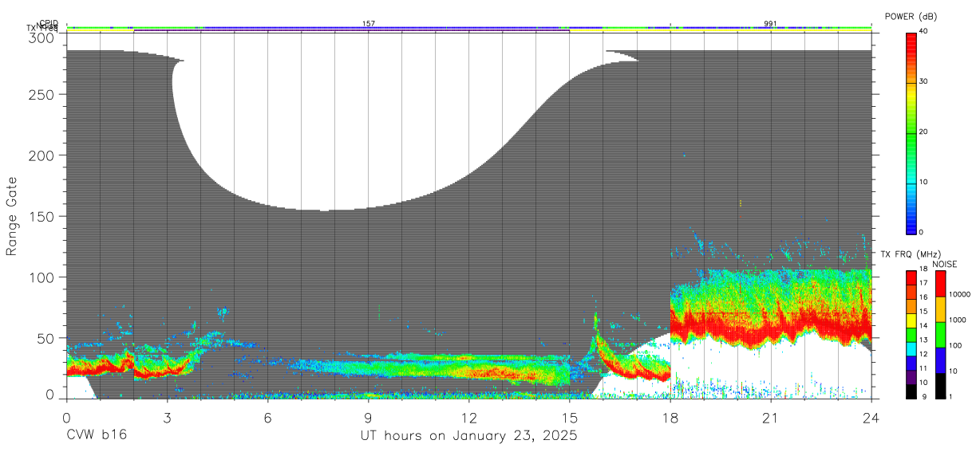Screen dimensions: 980x452
Task: Click the 150 tick on Range Gate axis
Action: pyautogui.click(x=43, y=216)
